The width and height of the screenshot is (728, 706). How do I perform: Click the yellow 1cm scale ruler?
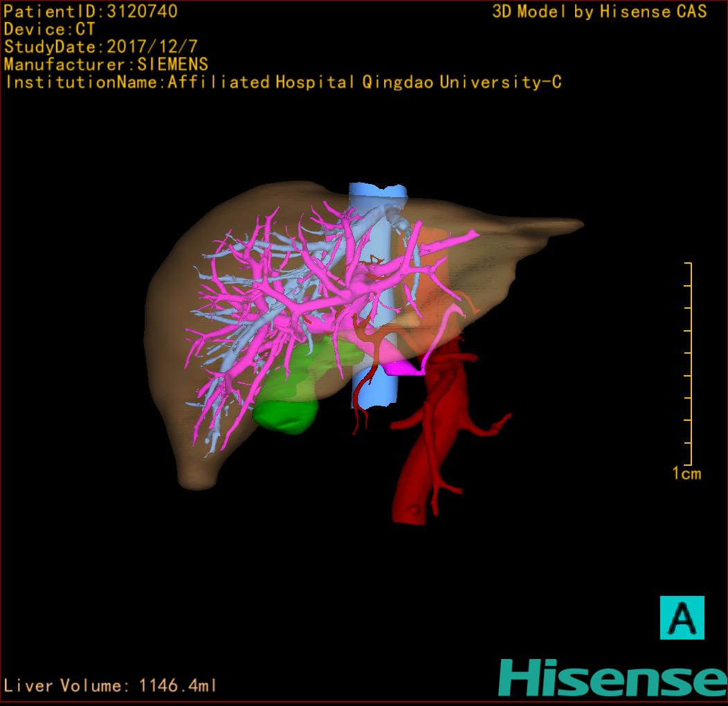(689, 363)
